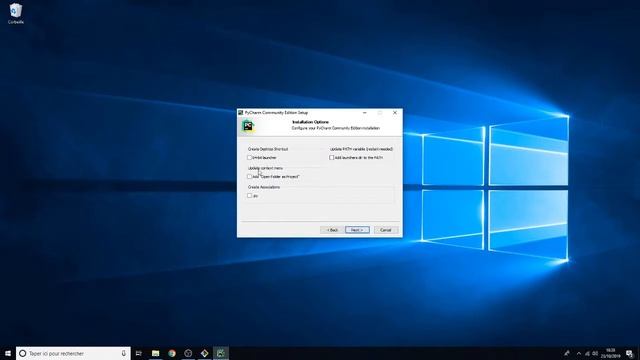Screen dimensions: 640x360
Task: Click the tray icon left of the chevron
Action: 567,353
